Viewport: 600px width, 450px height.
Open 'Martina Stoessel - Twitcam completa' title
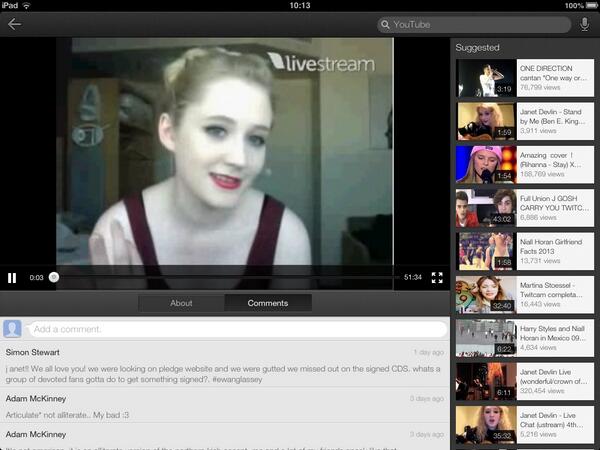tap(551, 290)
